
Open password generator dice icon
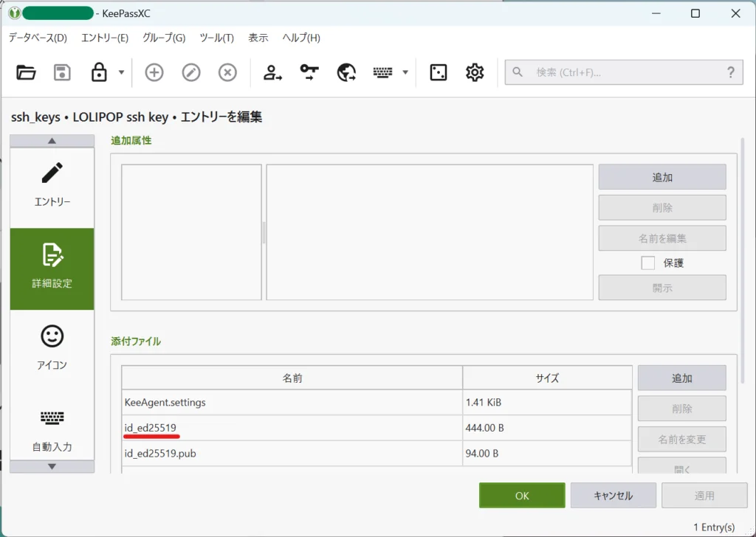click(x=439, y=73)
